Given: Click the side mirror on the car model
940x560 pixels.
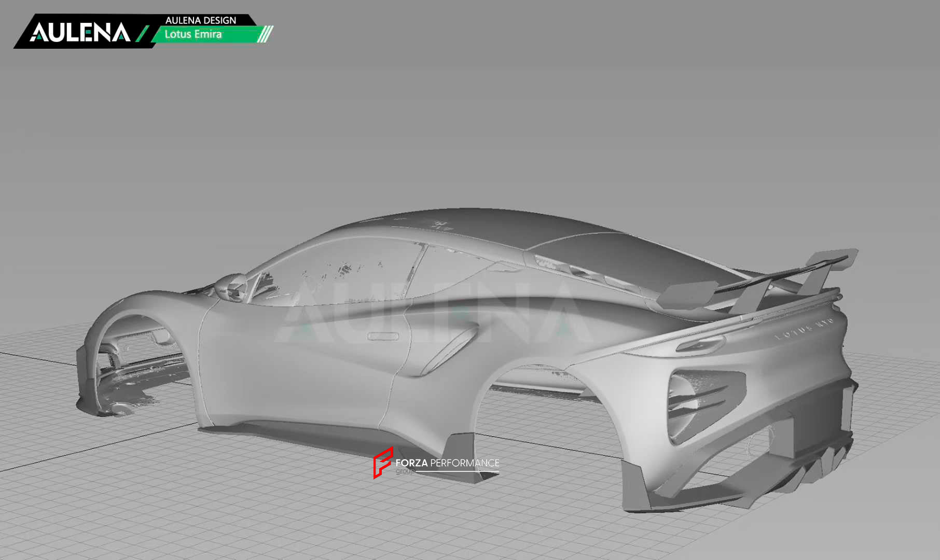Looking at the screenshot, I should [232, 287].
